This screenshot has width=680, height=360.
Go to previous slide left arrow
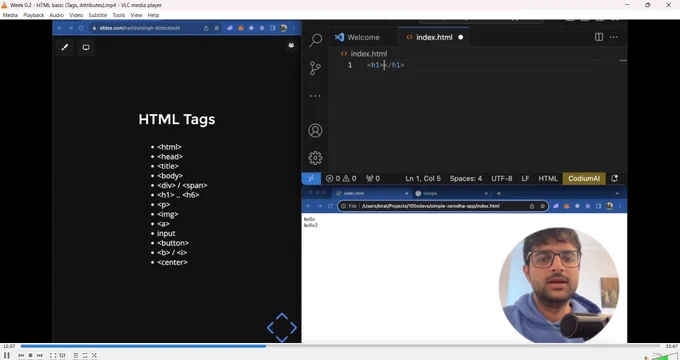[x=270, y=328]
